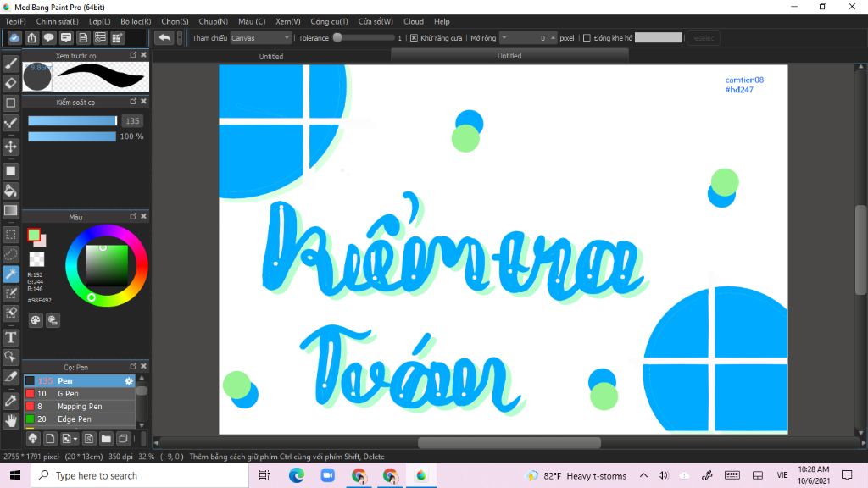The image size is (868, 488).
Task: Open the Tệp(F) menu
Action: (x=15, y=21)
